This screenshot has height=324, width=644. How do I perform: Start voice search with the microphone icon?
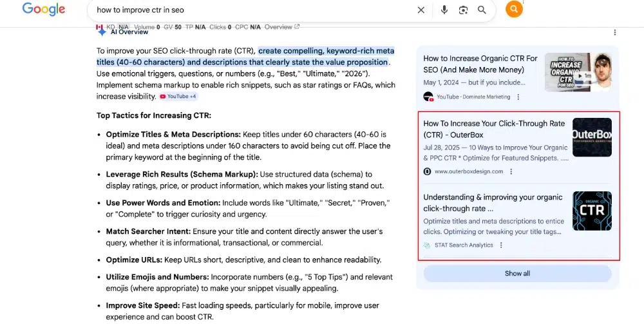coord(444,10)
